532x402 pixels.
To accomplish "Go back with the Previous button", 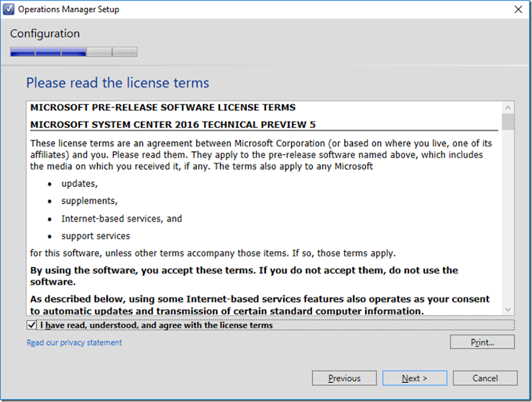I will (344, 378).
